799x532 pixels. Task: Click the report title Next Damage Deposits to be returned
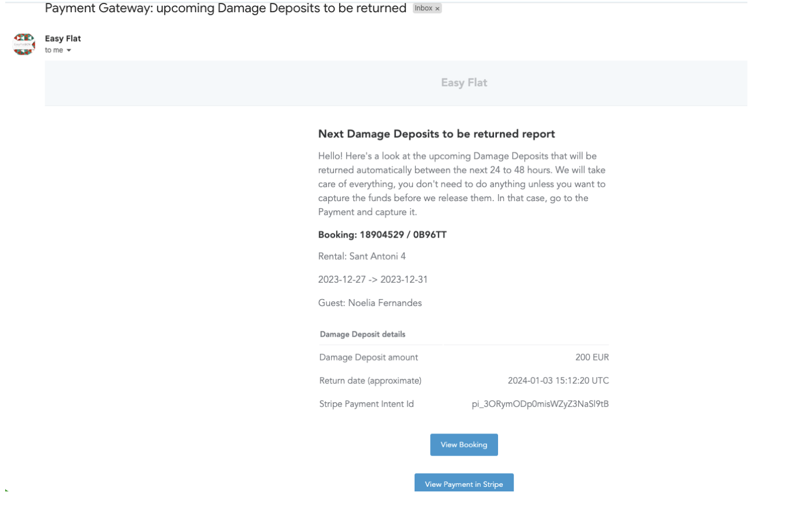(435, 133)
